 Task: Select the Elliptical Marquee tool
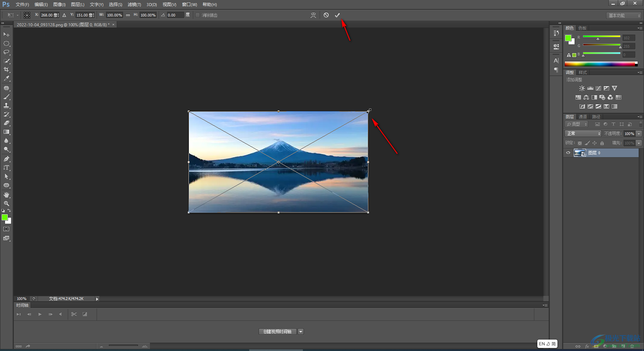coord(6,43)
